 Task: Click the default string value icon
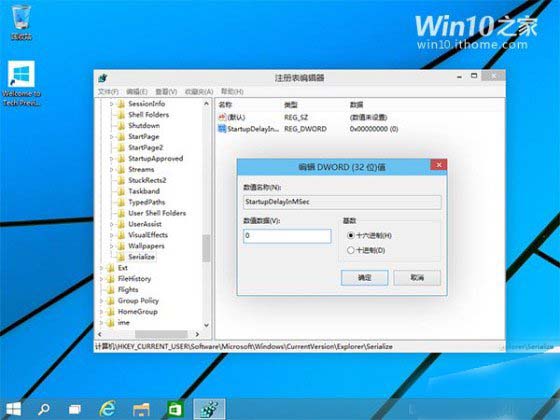pos(222,117)
